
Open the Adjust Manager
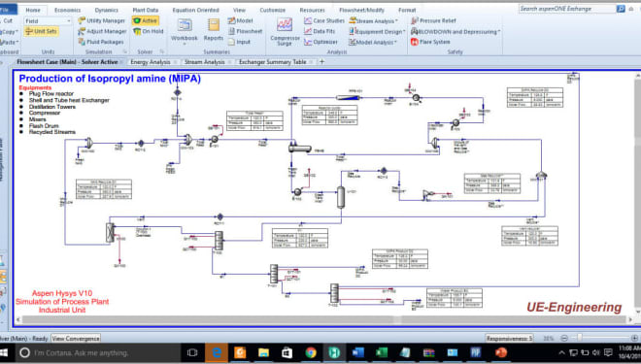(102, 31)
